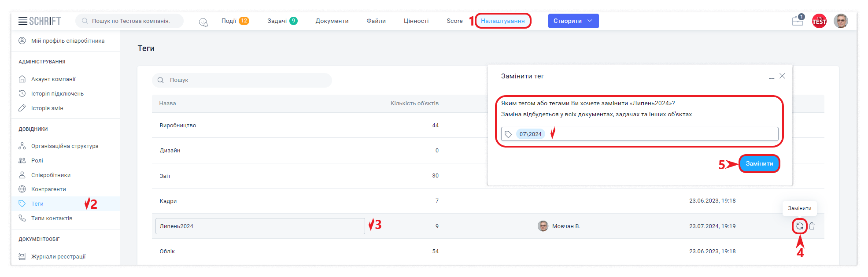Open Організаційна структура in sidebar
The width and height of the screenshot is (868, 277).
65,146
